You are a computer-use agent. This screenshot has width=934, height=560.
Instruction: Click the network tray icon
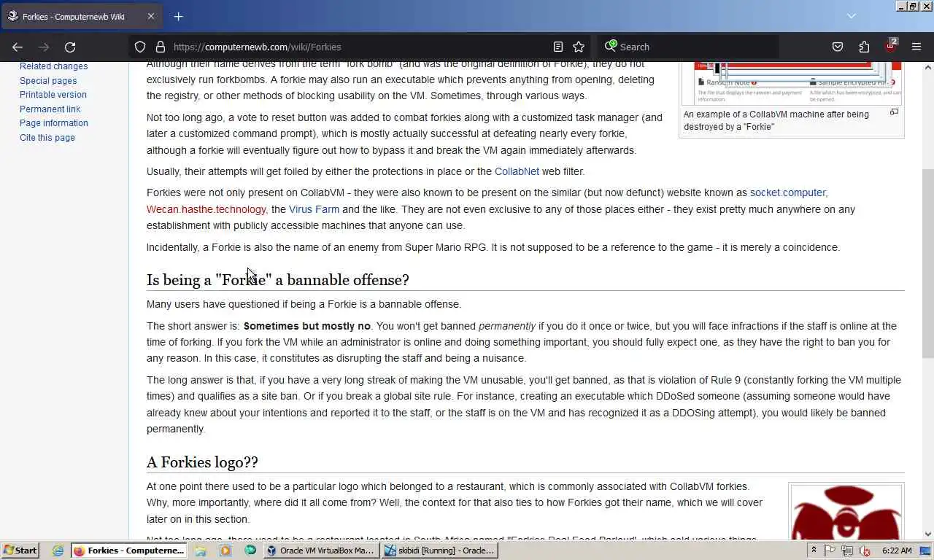(847, 551)
